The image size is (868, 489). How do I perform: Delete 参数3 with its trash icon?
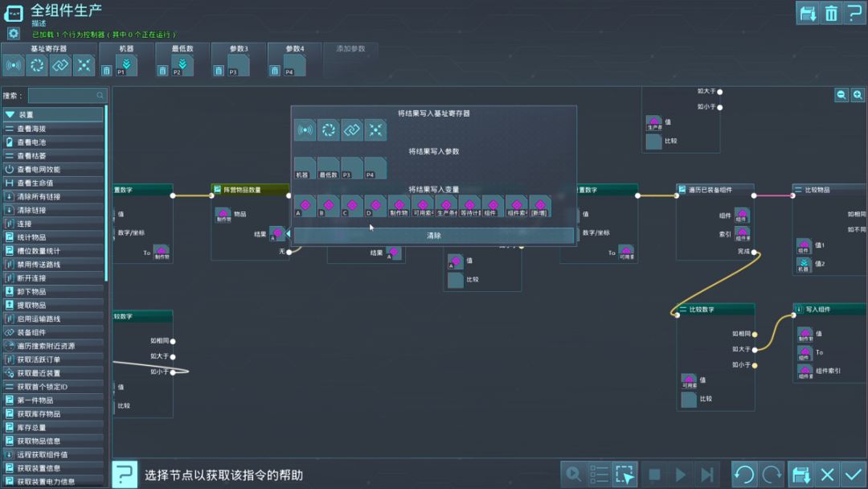(x=219, y=70)
